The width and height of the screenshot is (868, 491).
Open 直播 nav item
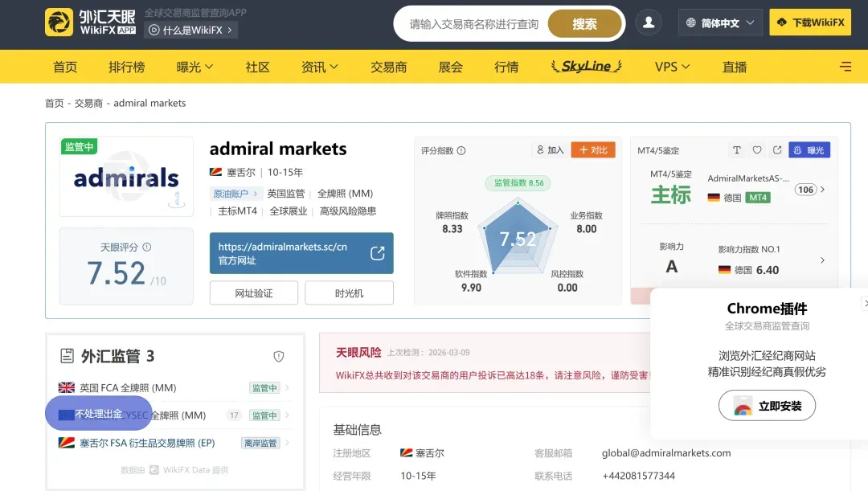(735, 67)
